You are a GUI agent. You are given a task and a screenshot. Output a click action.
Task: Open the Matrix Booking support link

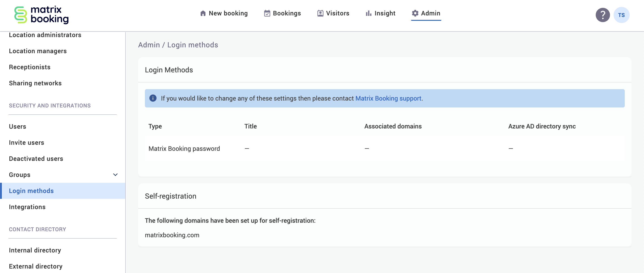[388, 98]
